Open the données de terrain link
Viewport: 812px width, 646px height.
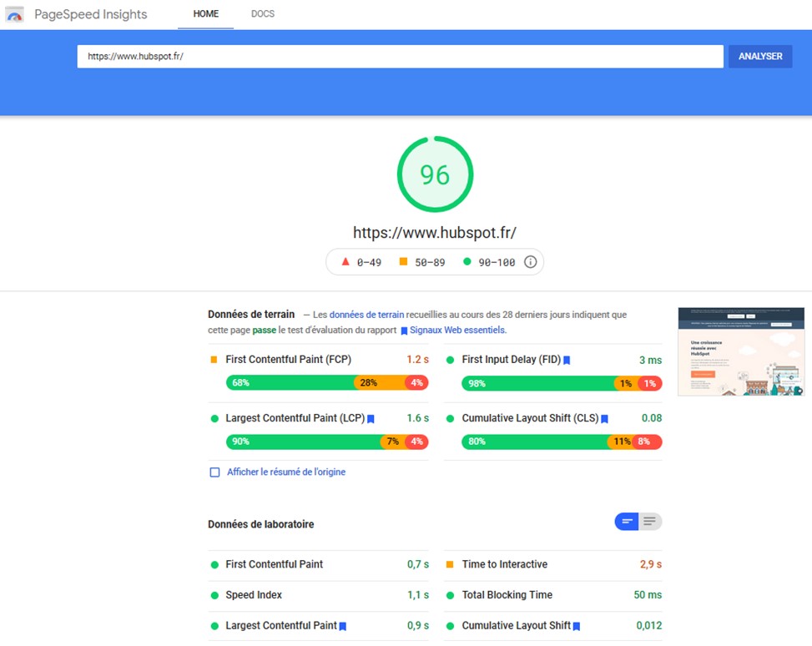[x=366, y=315]
